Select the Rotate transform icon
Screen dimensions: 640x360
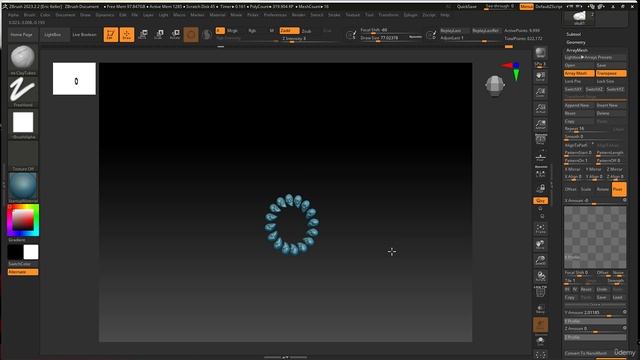click(175, 35)
